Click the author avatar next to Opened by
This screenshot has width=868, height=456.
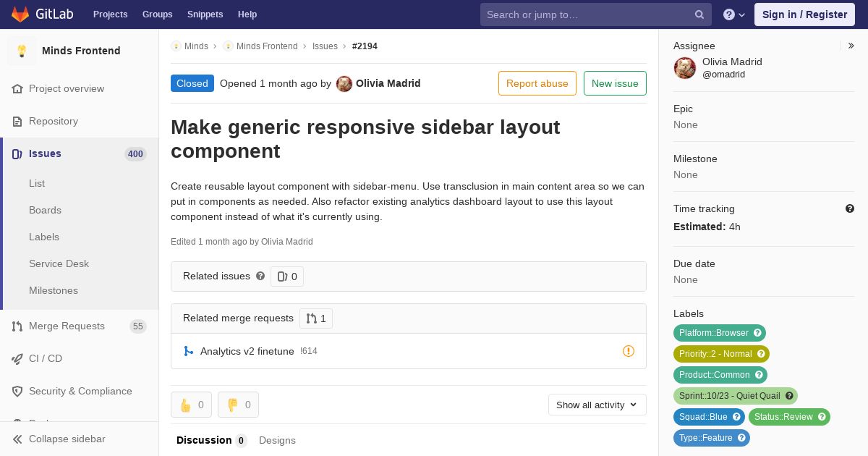[x=344, y=83]
